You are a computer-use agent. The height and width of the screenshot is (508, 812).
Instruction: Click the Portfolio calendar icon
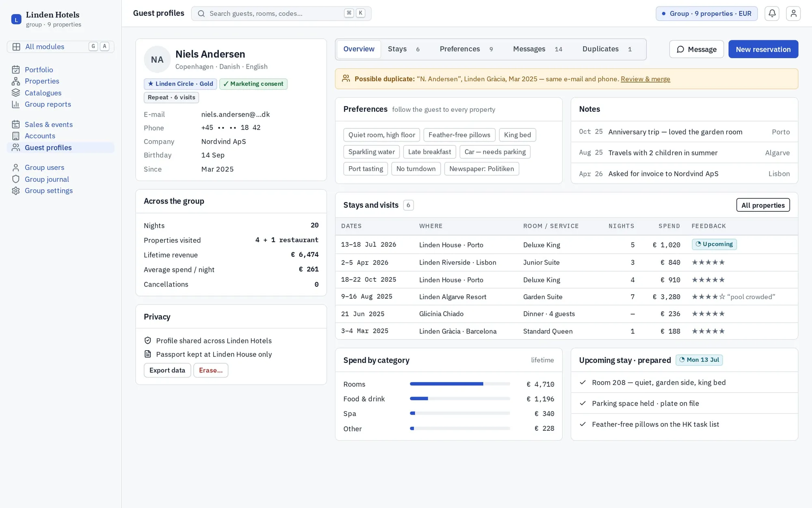[x=16, y=69]
